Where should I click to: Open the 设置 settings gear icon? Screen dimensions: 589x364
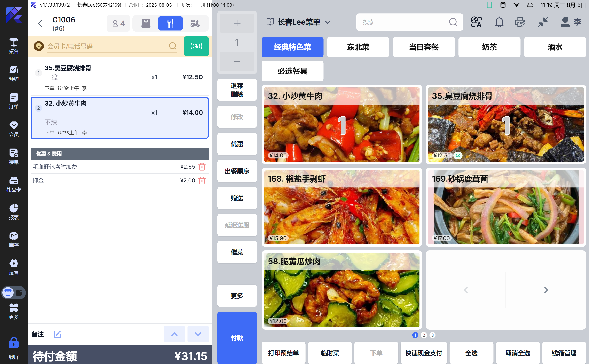[x=14, y=267]
